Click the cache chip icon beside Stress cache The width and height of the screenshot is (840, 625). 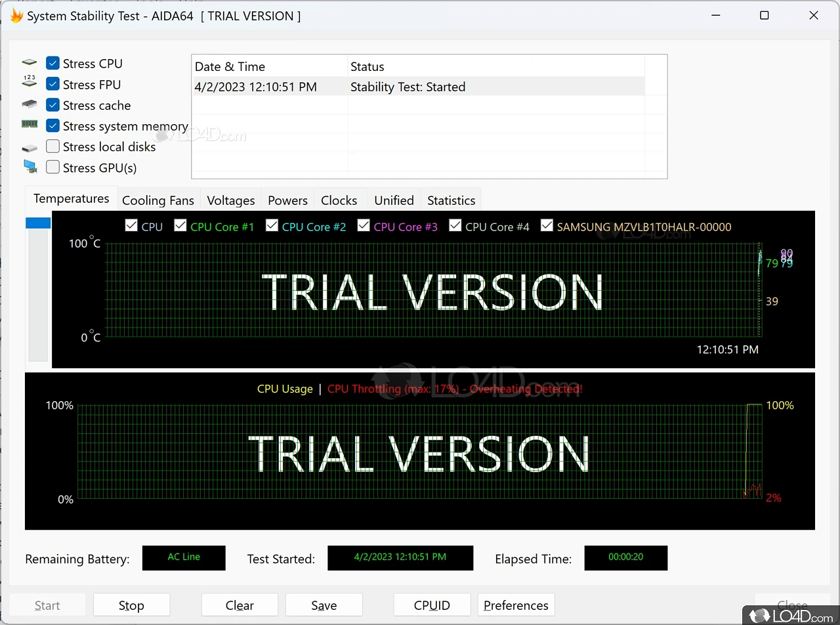point(30,104)
